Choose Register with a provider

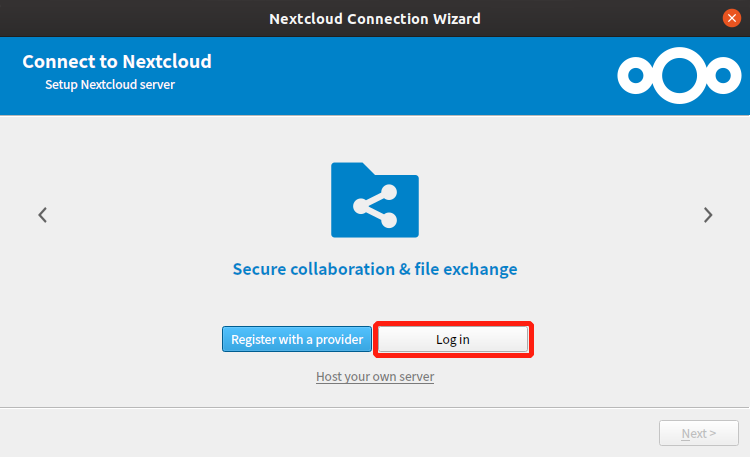point(297,339)
